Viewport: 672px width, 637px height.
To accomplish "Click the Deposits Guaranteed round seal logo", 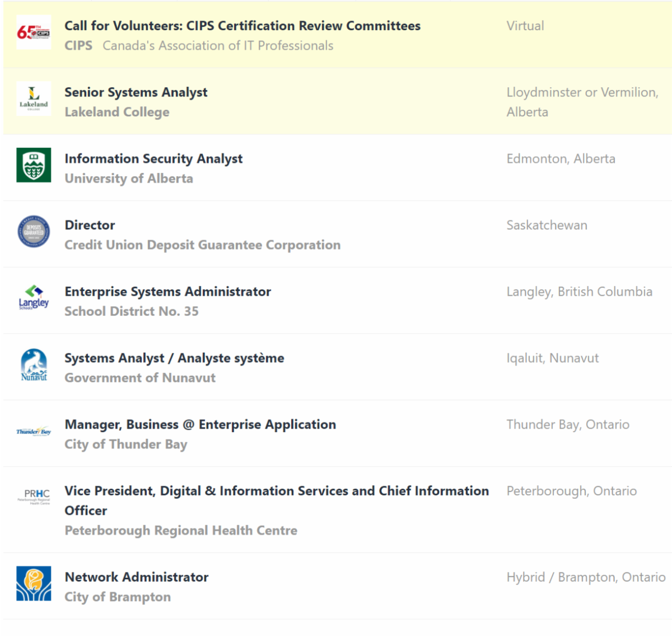I will click(x=34, y=232).
